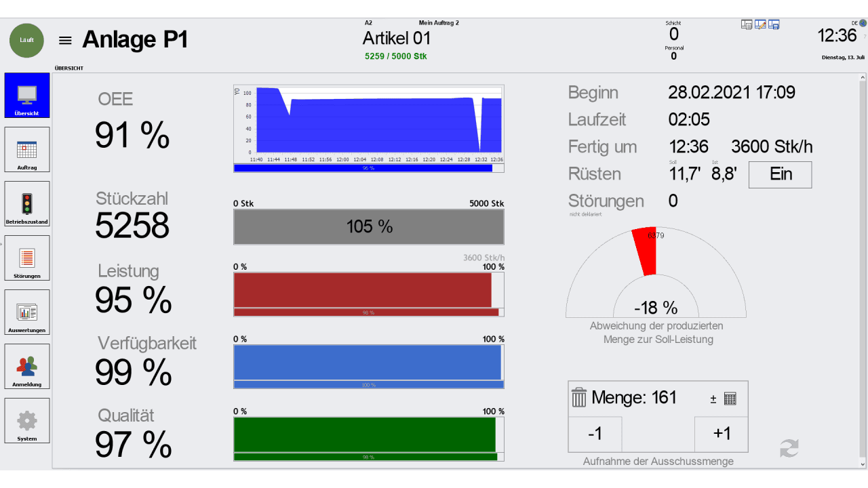Screen dimensions: 868x488
Task: Open the Anmeldung login page
Action: point(27,366)
